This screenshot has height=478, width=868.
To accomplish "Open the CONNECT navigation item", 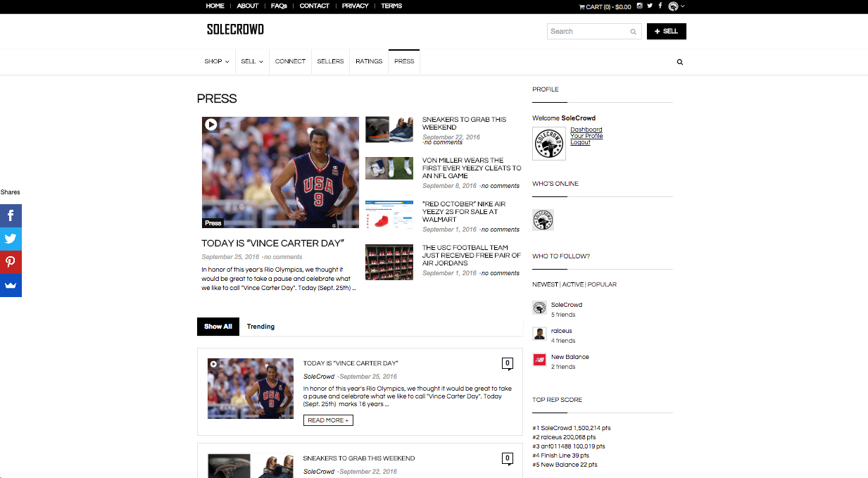I will tap(290, 61).
